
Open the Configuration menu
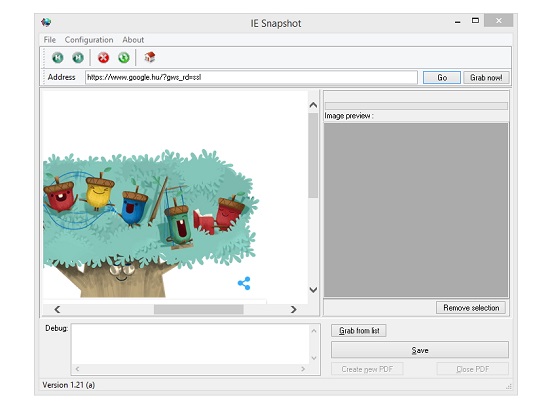(89, 40)
